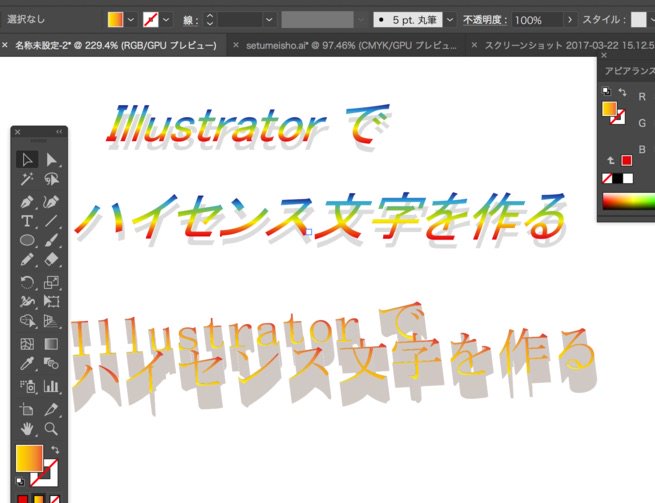Select the Shape Builder tool
Image resolution: width=655 pixels, height=503 pixels.
(27, 321)
